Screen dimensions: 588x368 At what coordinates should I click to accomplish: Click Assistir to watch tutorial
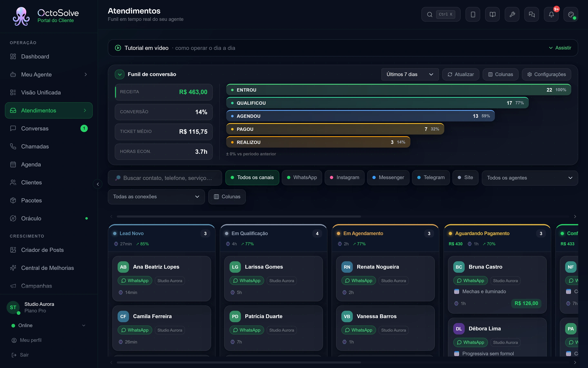[x=560, y=48]
